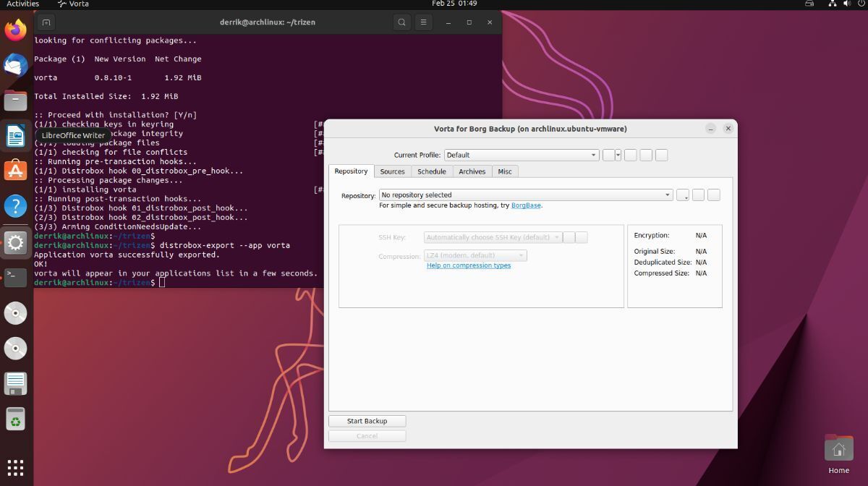Launch Firefox from the dock
Image resolution: width=868 pixels, height=486 pixels.
tap(15, 30)
